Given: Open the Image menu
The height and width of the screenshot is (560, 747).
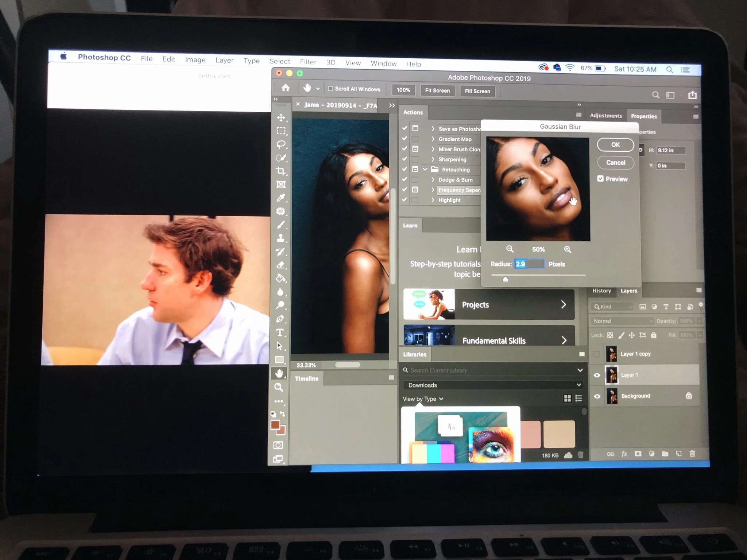Looking at the screenshot, I should (x=195, y=60).
